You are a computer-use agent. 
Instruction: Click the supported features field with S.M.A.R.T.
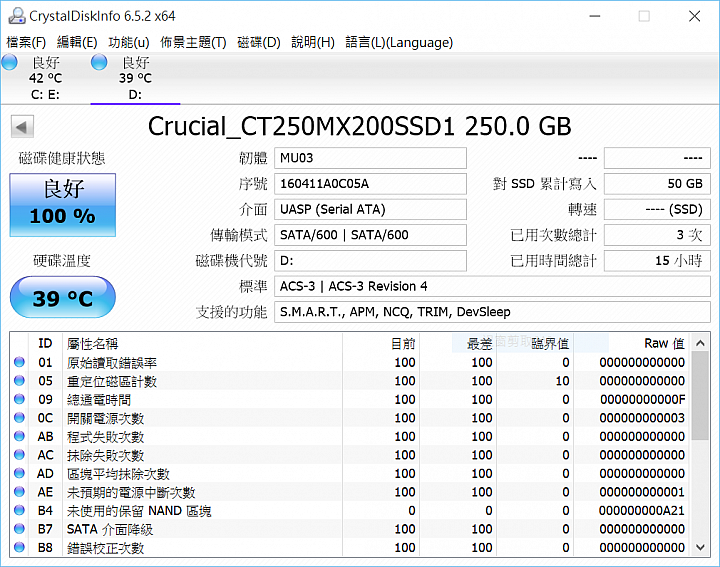coord(492,312)
